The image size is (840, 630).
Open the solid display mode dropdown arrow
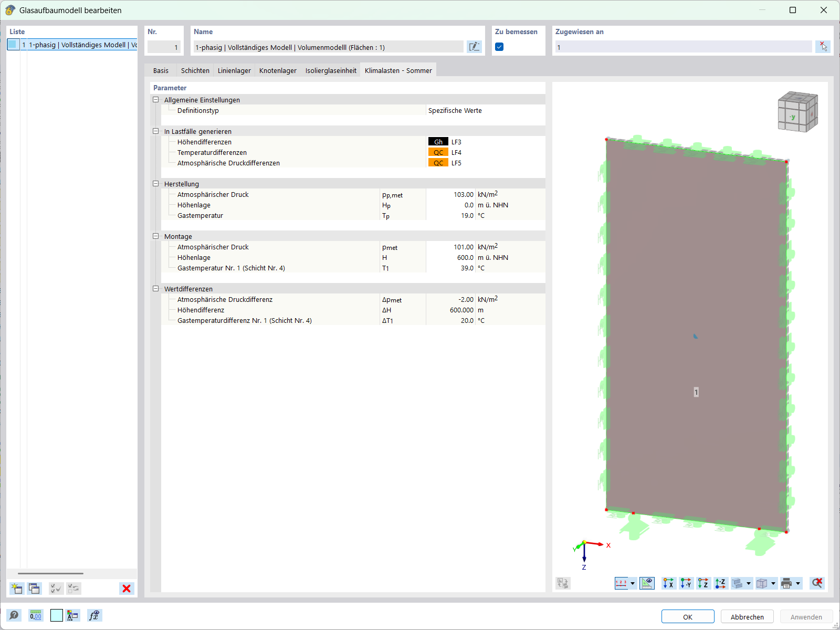pyautogui.click(x=749, y=583)
